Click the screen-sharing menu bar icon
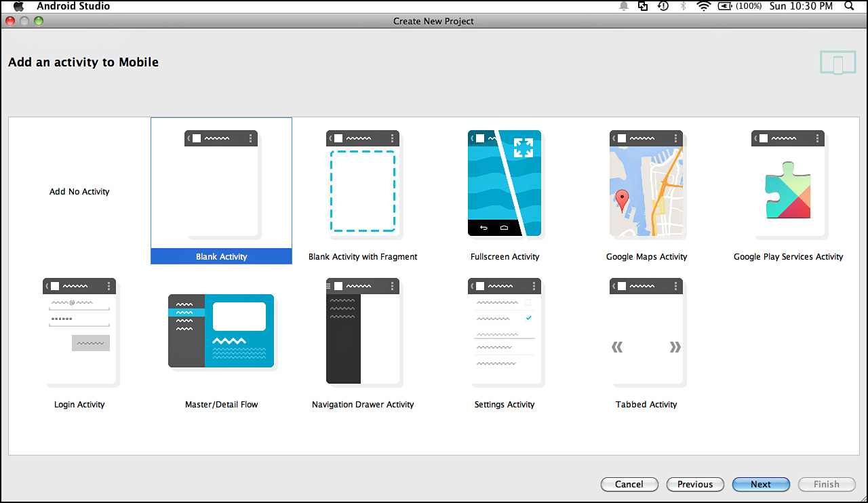This screenshot has width=868, height=503. pos(643,6)
